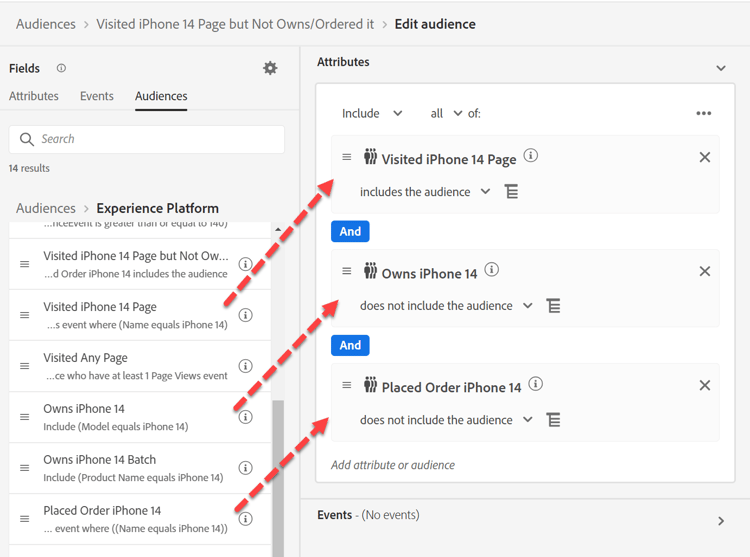Click the second And operator button

coord(350,345)
